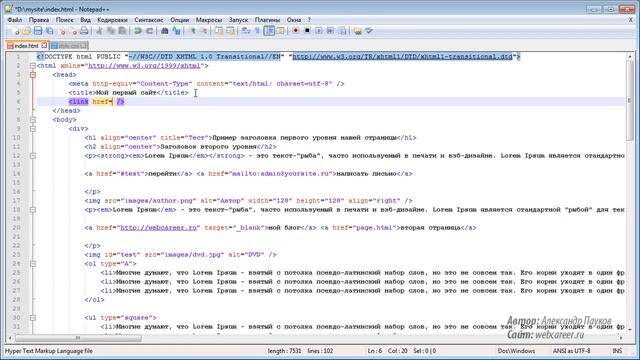The image size is (640, 360).
Task: Click the User Defined Language icon
Action: point(280,31)
